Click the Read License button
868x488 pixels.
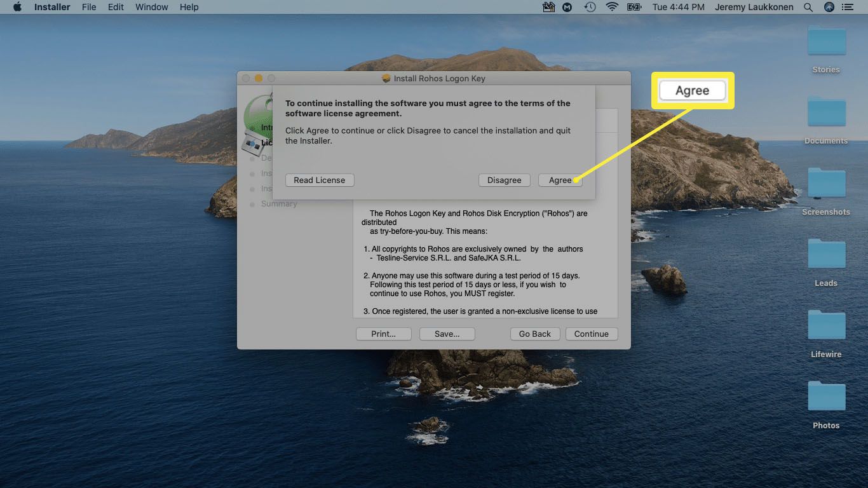pyautogui.click(x=319, y=180)
